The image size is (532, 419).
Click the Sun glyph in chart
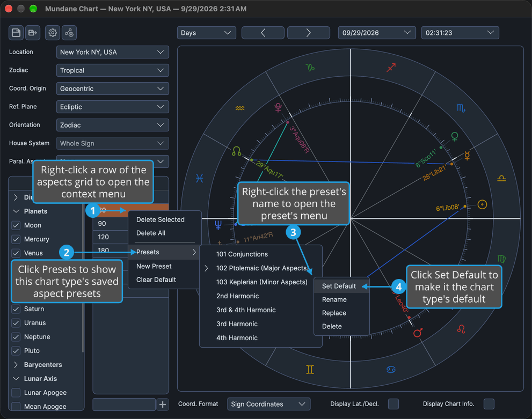482,204
